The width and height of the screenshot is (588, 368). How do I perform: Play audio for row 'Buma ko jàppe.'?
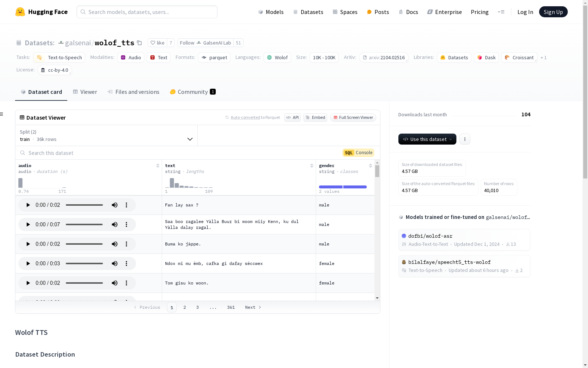pyautogui.click(x=28, y=244)
